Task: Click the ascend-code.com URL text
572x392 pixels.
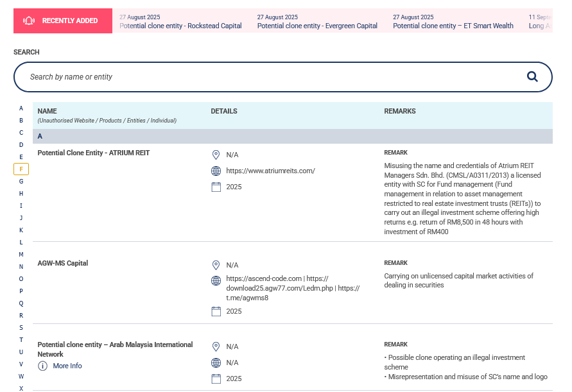Action: pyautogui.click(x=264, y=278)
